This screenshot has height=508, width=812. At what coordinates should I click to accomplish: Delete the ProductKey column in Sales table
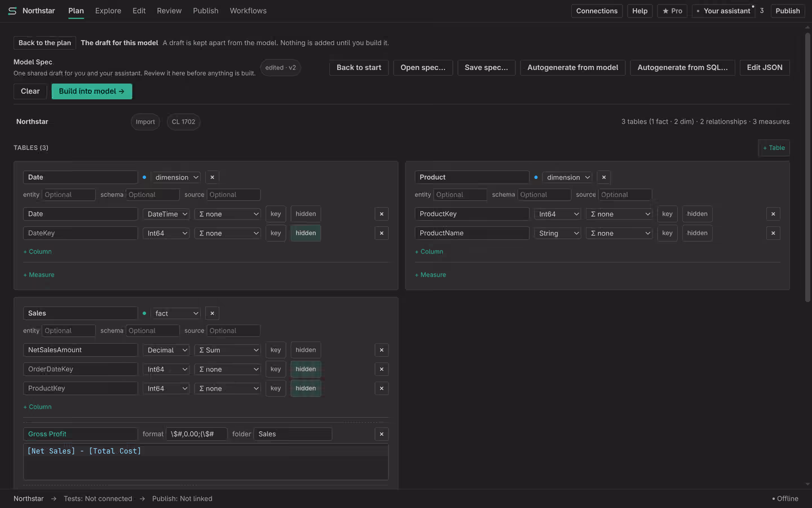(x=382, y=388)
